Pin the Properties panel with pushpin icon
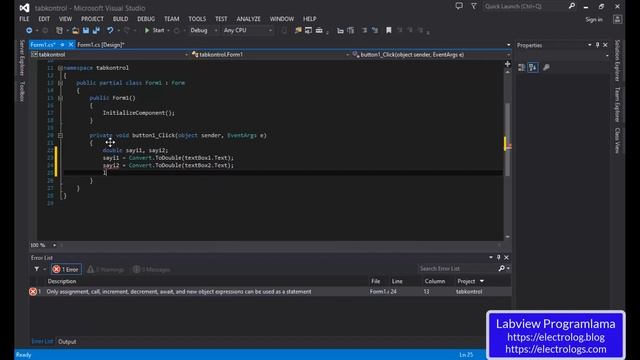This screenshot has width=640, height=360. tap(598, 45)
